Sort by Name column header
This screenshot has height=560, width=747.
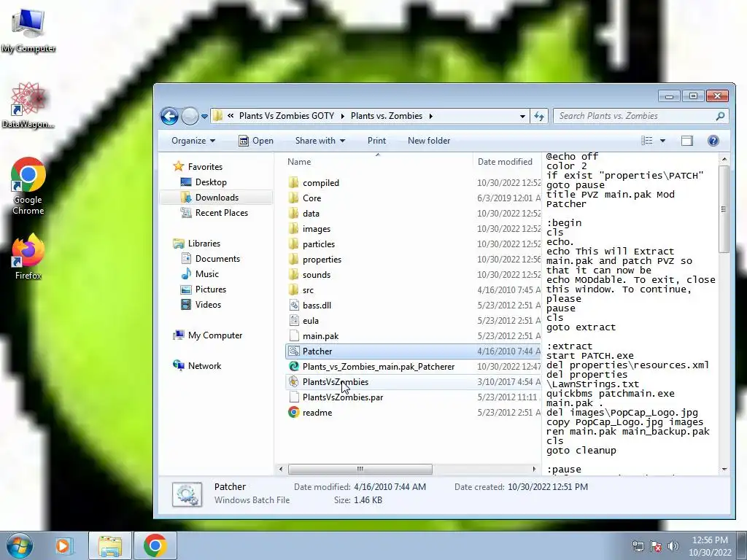(298, 162)
